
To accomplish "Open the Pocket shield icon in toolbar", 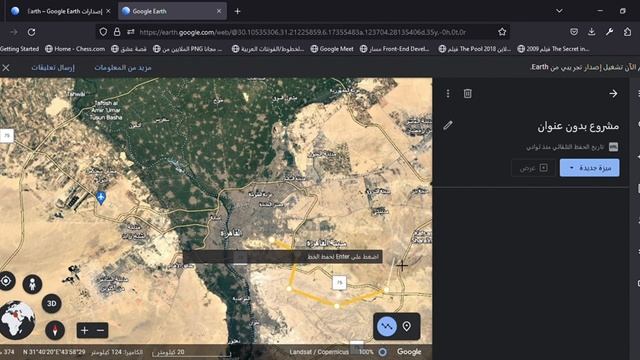I will (573, 32).
